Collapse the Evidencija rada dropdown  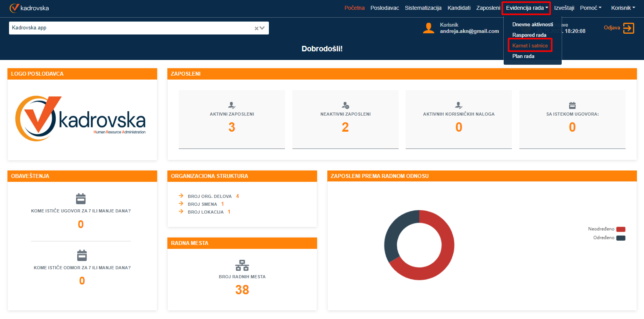tap(526, 8)
